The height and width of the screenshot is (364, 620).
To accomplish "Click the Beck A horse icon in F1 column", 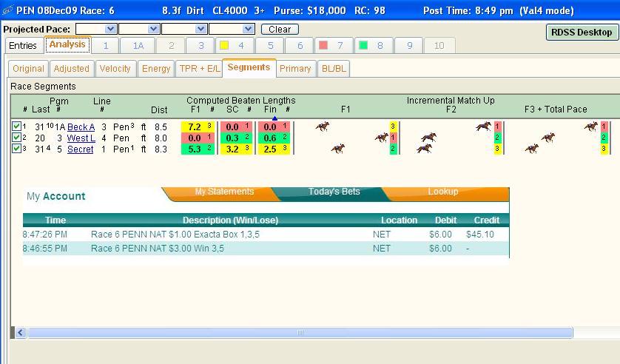I will tap(323, 127).
